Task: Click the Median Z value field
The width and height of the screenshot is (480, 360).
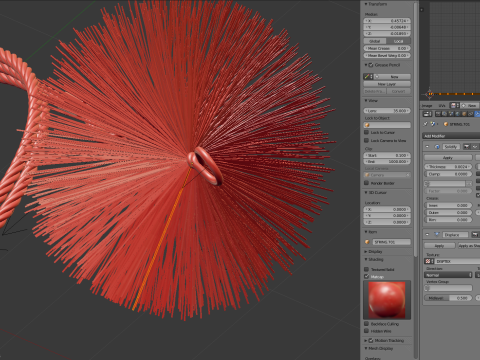Action: (387, 33)
